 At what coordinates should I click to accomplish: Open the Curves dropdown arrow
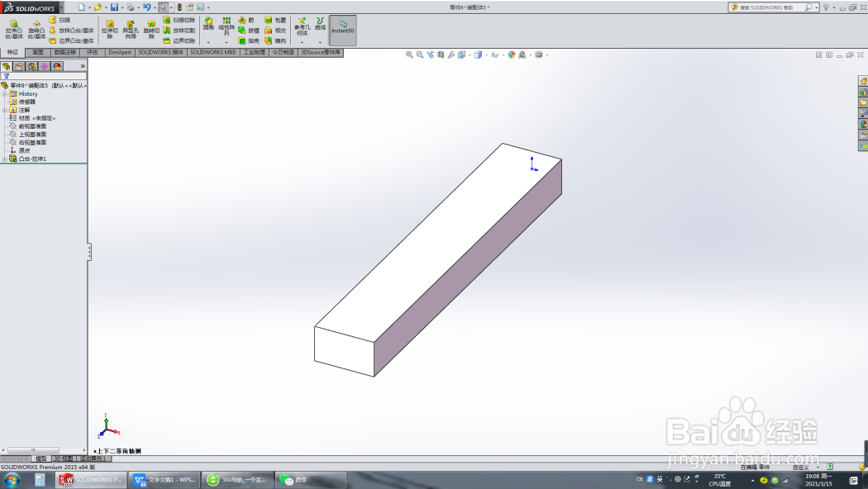[x=320, y=42]
